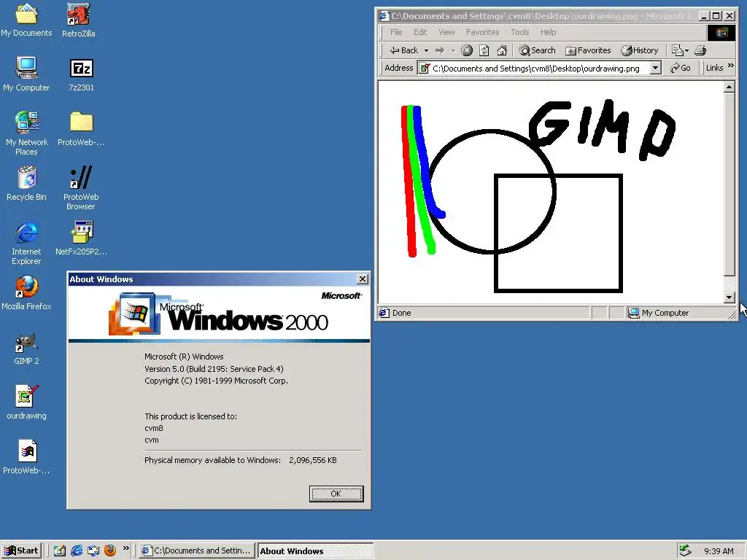Viewport: 747px width, 560px height.
Task: Open the Edit button dropdown arrow in IE
Action: tap(686, 50)
